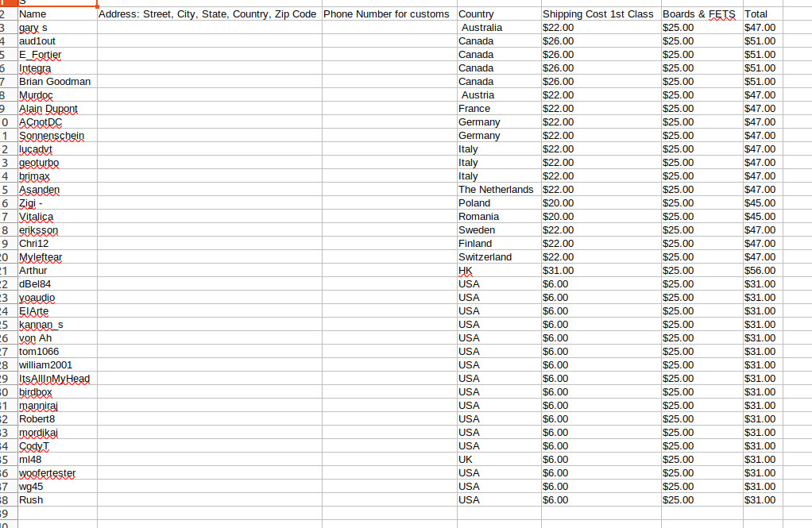The width and height of the screenshot is (812, 528).
Task: Select the ACnotDC name cell
Action: [x=57, y=121]
